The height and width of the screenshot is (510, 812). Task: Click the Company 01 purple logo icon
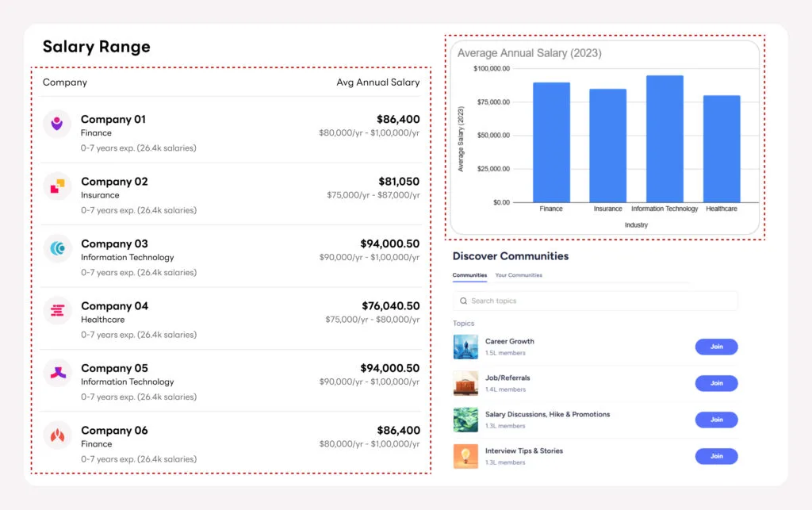57,124
